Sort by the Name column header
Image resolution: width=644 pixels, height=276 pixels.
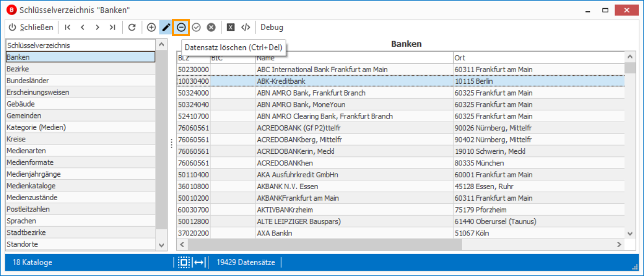(353, 58)
